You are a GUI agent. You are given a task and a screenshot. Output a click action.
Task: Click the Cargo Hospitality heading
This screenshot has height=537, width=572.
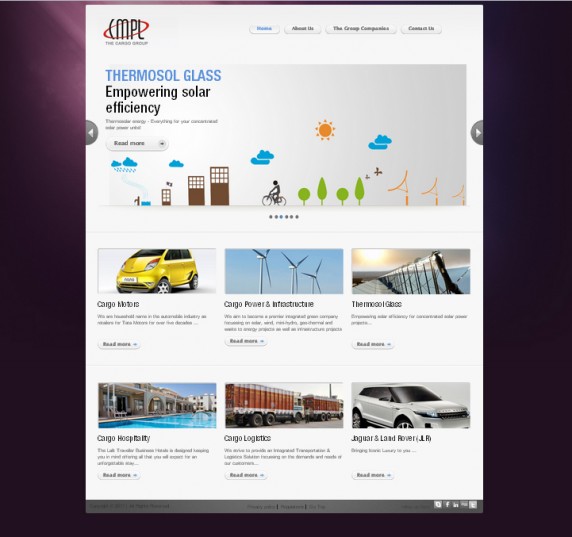tap(124, 438)
